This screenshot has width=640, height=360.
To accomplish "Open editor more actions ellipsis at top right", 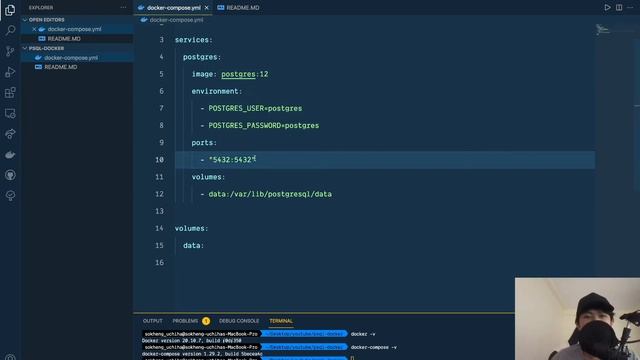I will coord(630,7).
